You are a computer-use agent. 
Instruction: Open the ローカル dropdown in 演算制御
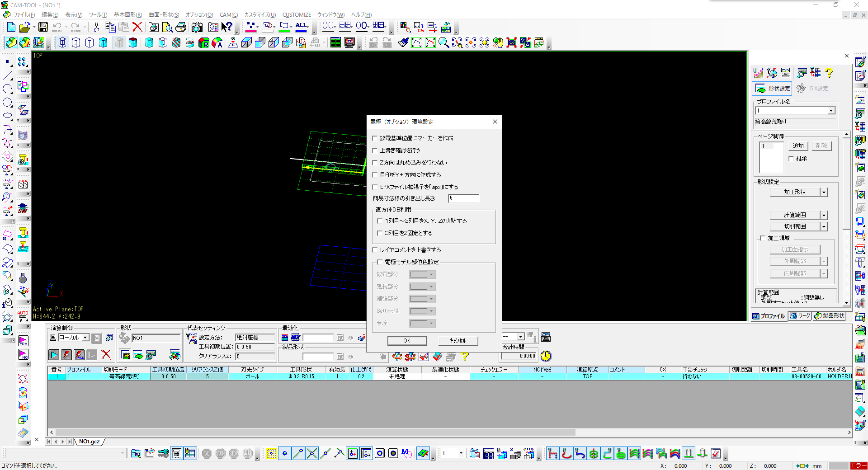tap(85, 338)
